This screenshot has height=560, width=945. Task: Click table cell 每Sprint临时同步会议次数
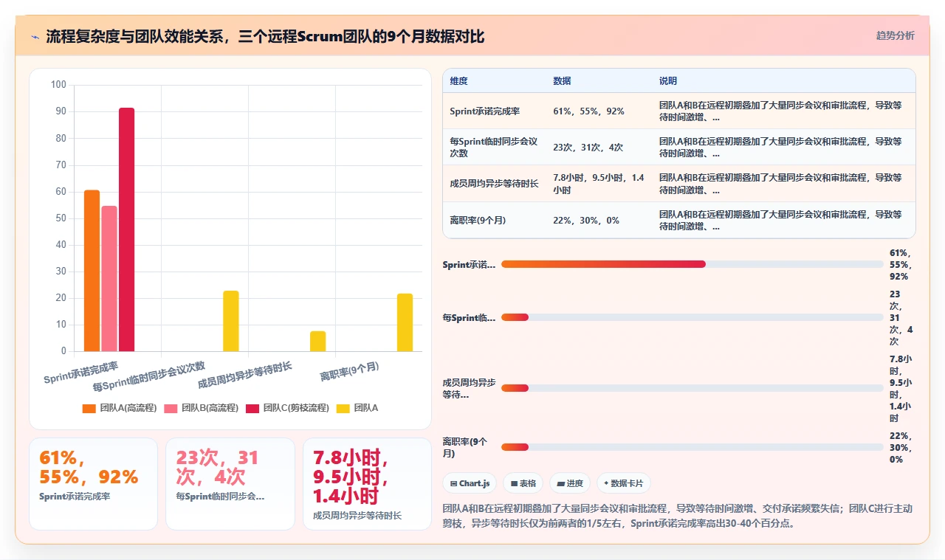[494, 147]
